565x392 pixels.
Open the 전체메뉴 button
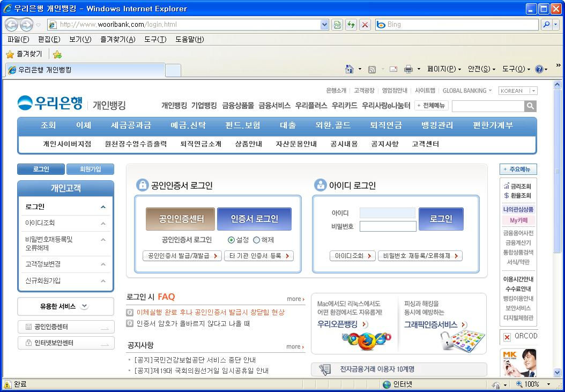[x=432, y=106]
